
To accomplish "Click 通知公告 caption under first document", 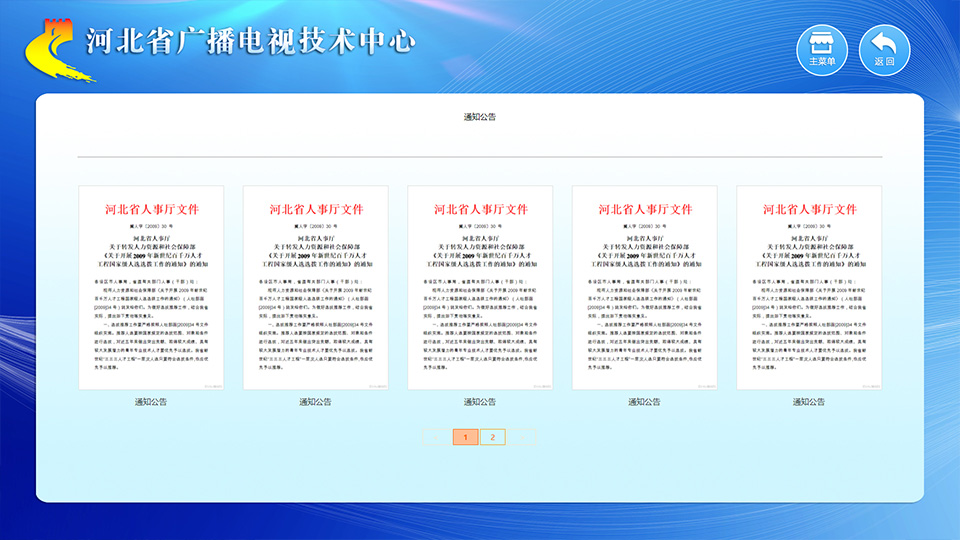I will (151, 402).
